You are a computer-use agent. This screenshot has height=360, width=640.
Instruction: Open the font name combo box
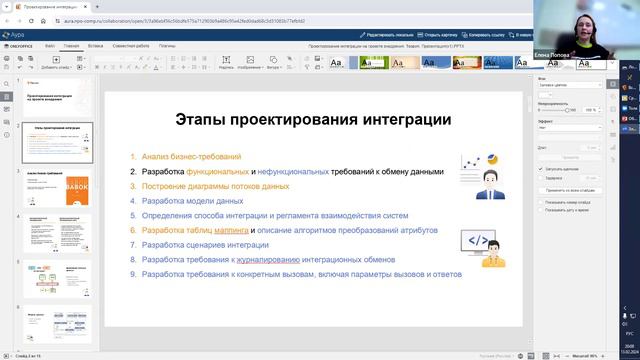109,59
